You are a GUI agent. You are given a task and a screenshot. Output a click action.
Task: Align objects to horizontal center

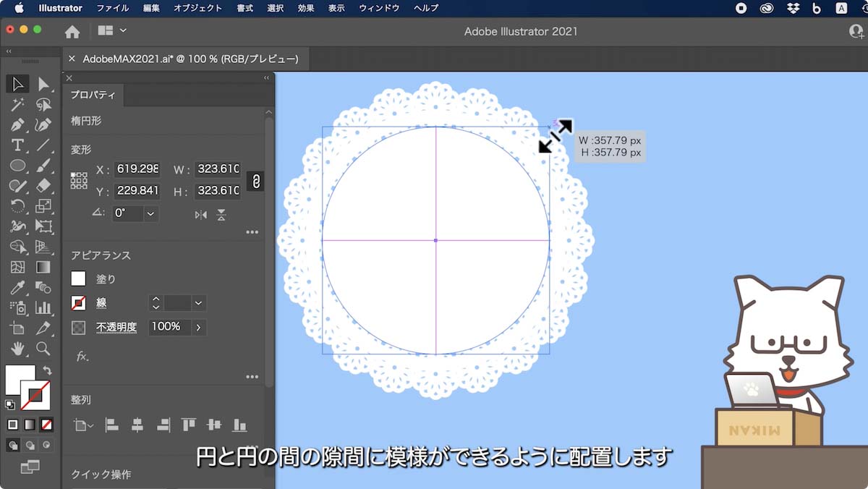[x=137, y=425]
